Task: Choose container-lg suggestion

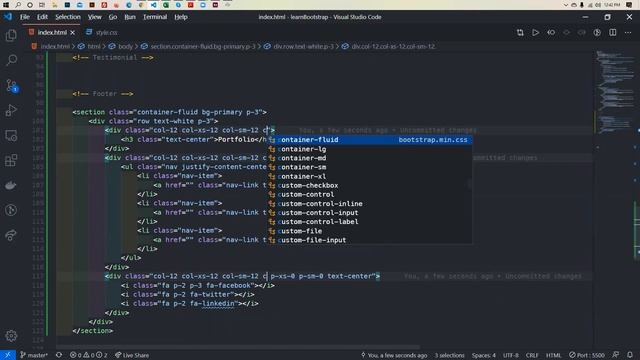Action: (370, 149)
